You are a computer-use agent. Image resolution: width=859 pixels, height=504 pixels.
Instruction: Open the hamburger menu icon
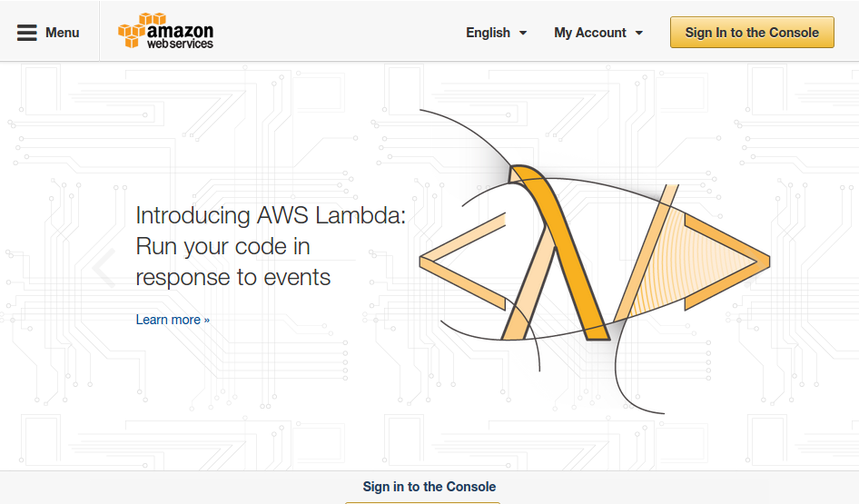[27, 33]
